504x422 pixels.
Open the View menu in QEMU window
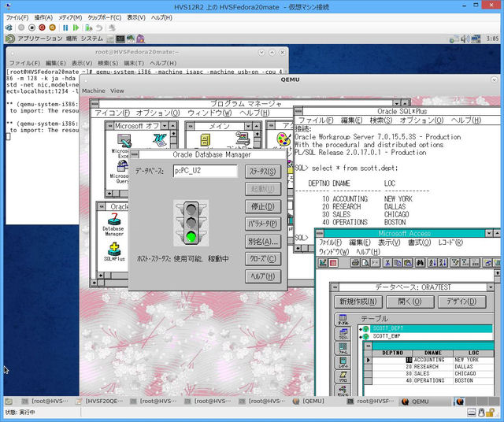click(x=117, y=91)
